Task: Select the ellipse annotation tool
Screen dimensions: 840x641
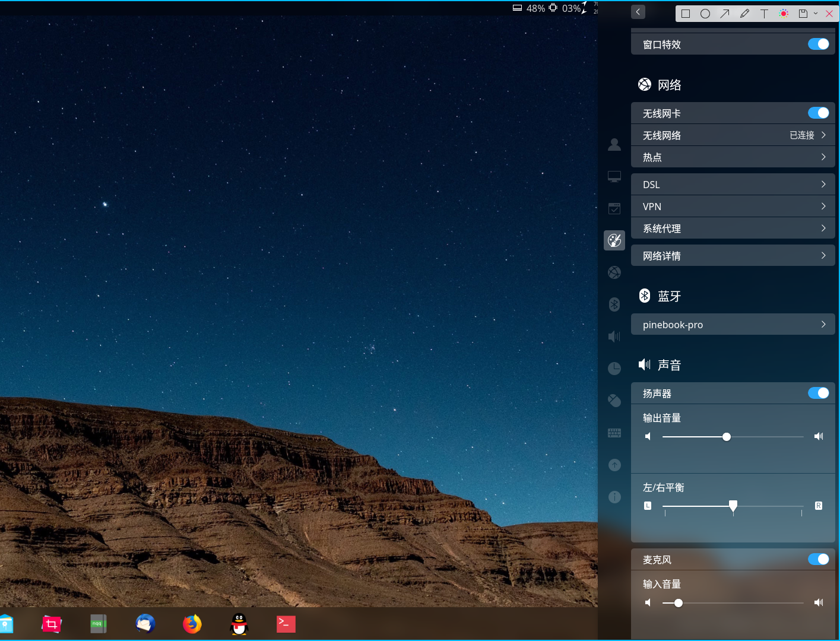Action: [705, 14]
